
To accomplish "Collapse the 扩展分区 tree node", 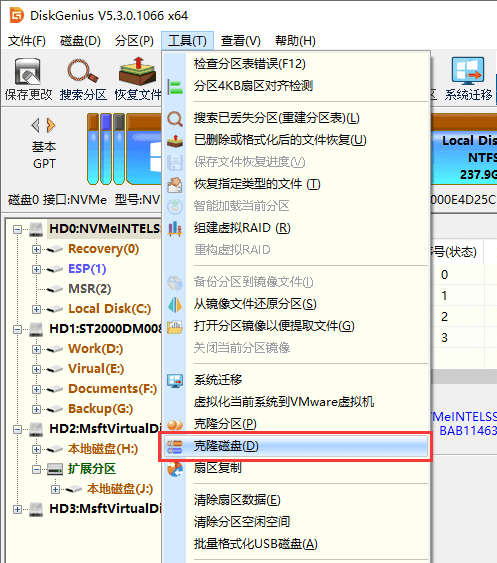I will pos(36,469).
